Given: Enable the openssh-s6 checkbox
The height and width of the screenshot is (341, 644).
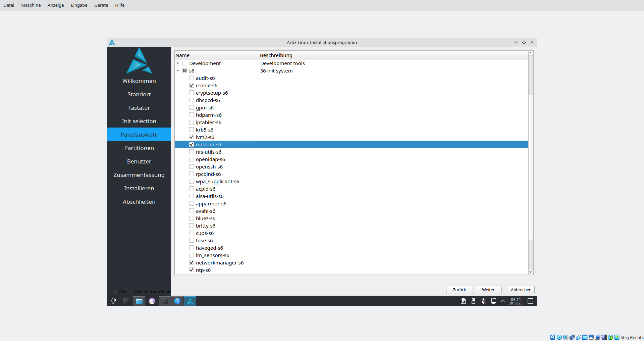Looking at the screenshot, I should point(192,166).
